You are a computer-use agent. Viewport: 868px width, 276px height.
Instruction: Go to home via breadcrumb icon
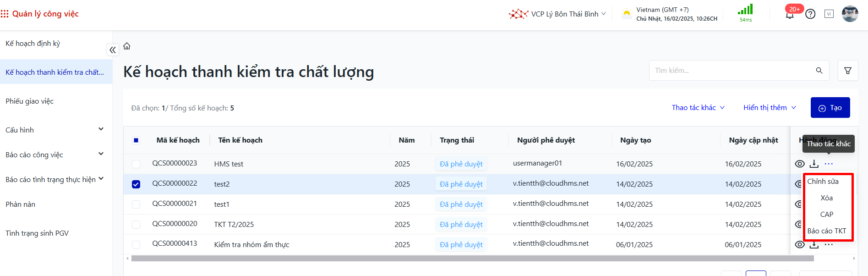click(x=127, y=46)
